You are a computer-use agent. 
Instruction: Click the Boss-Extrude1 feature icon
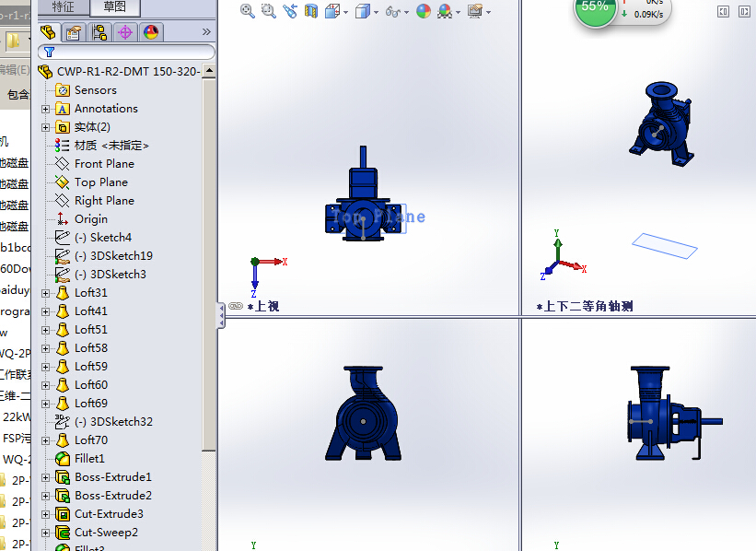(x=63, y=477)
